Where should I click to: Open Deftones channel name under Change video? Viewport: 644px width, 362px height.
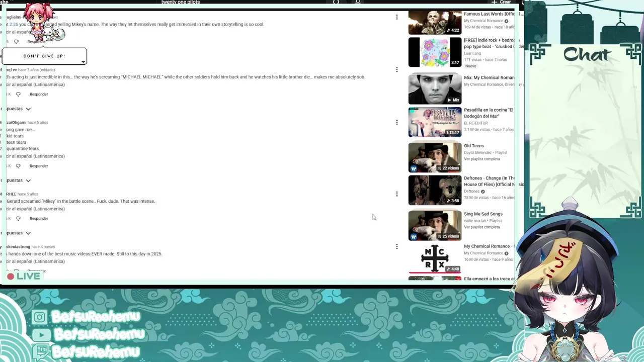(471, 192)
